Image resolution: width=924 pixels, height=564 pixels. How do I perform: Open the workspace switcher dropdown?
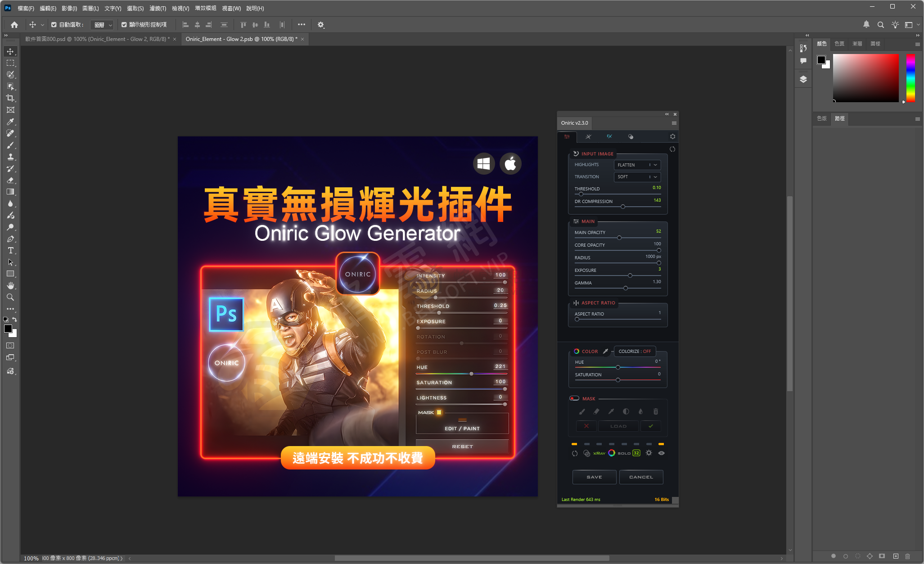(911, 25)
